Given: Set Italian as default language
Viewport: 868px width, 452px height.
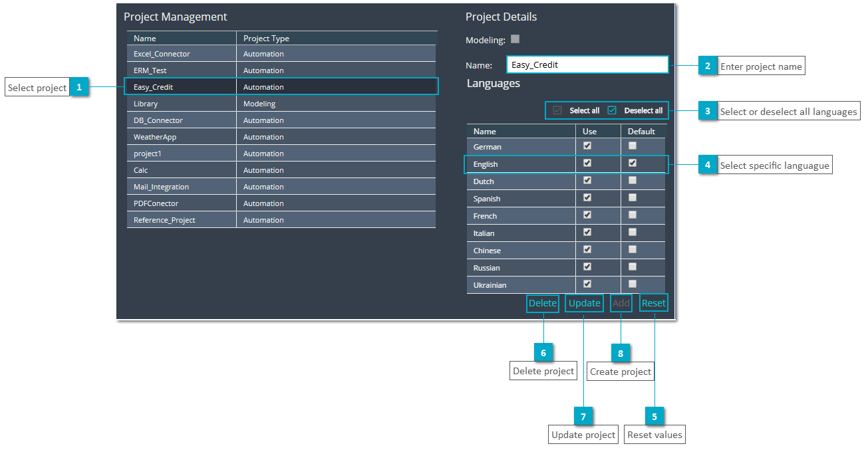Looking at the screenshot, I should tap(633, 232).
